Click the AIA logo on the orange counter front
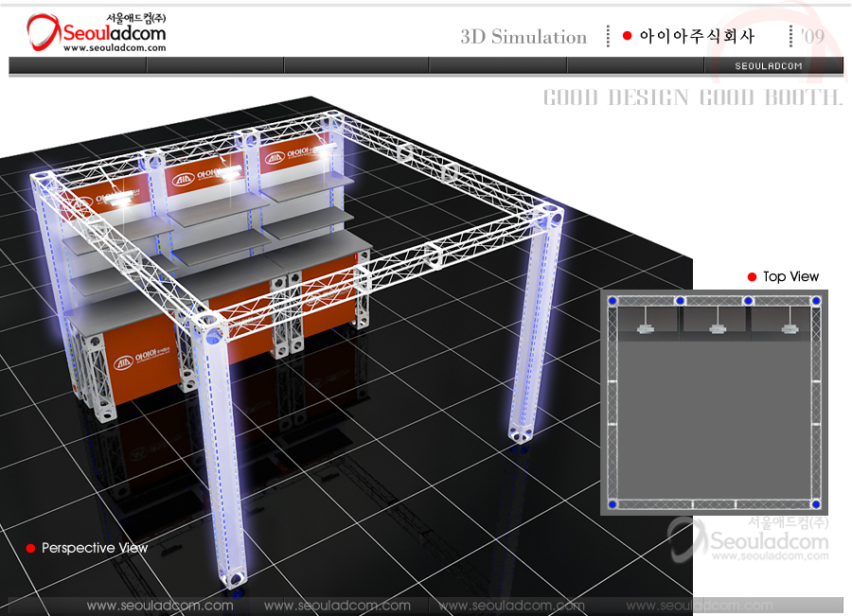Viewport: 852px width, 616px height. point(125,362)
